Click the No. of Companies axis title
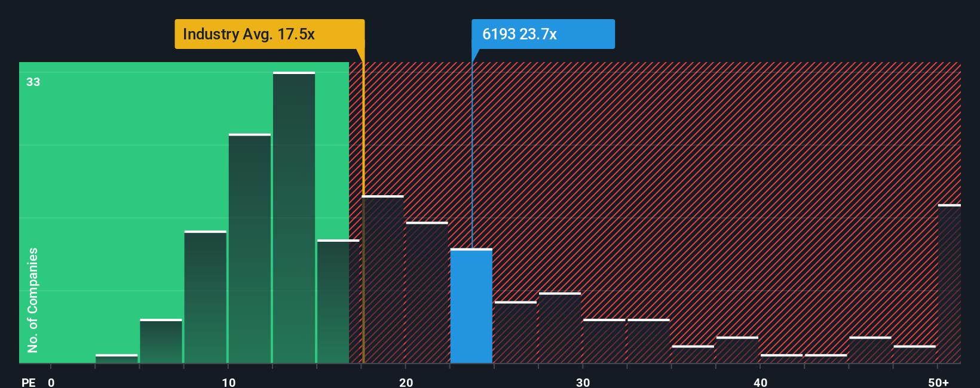The height and width of the screenshot is (388, 980). (33, 300)
